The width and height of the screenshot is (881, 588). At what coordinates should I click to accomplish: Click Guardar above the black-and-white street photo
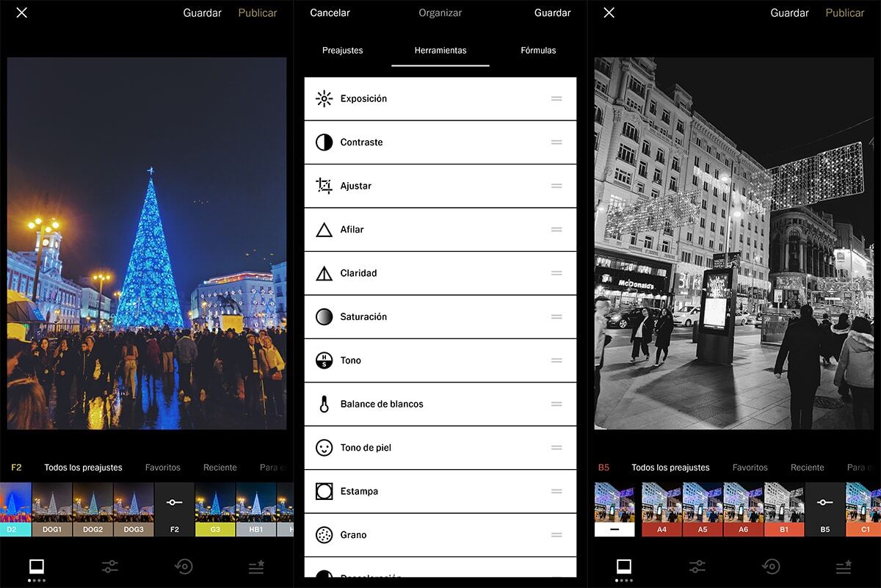789,12
